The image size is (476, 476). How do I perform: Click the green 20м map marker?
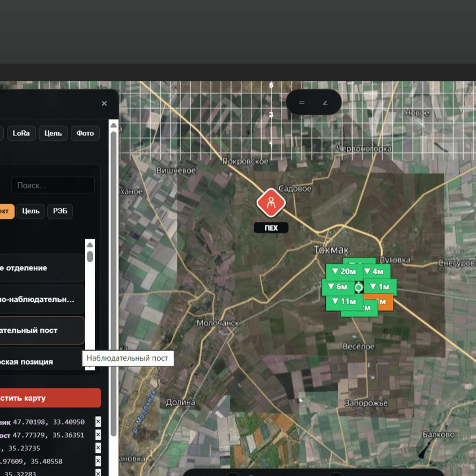coord(344,271)
